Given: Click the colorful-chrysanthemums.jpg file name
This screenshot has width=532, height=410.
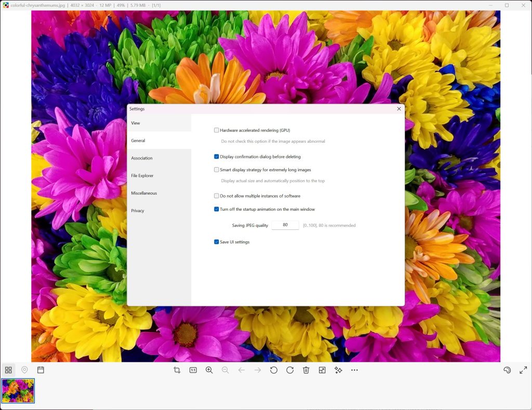Looking at the screenshot, I should [x=37, y=5].
